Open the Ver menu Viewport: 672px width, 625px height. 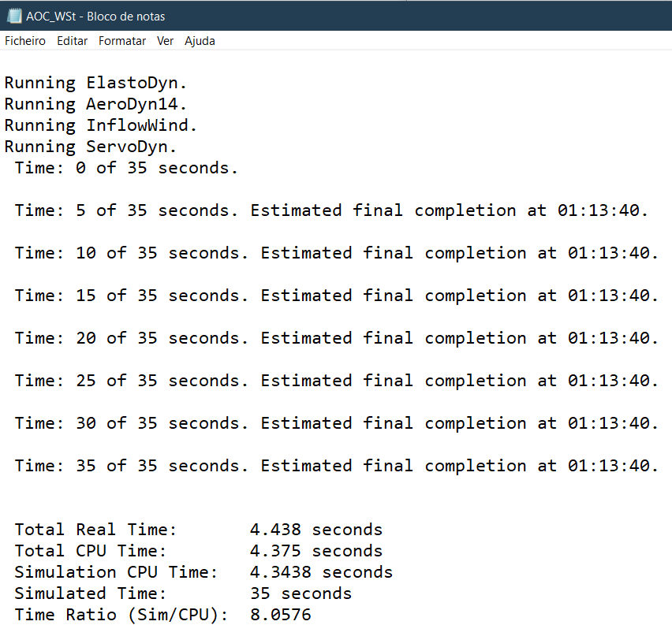[x=165, y=41]
